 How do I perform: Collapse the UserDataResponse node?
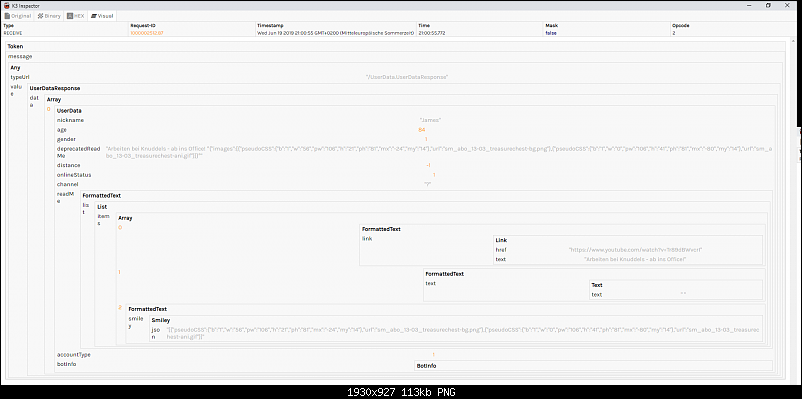click(x=55, y=88)
